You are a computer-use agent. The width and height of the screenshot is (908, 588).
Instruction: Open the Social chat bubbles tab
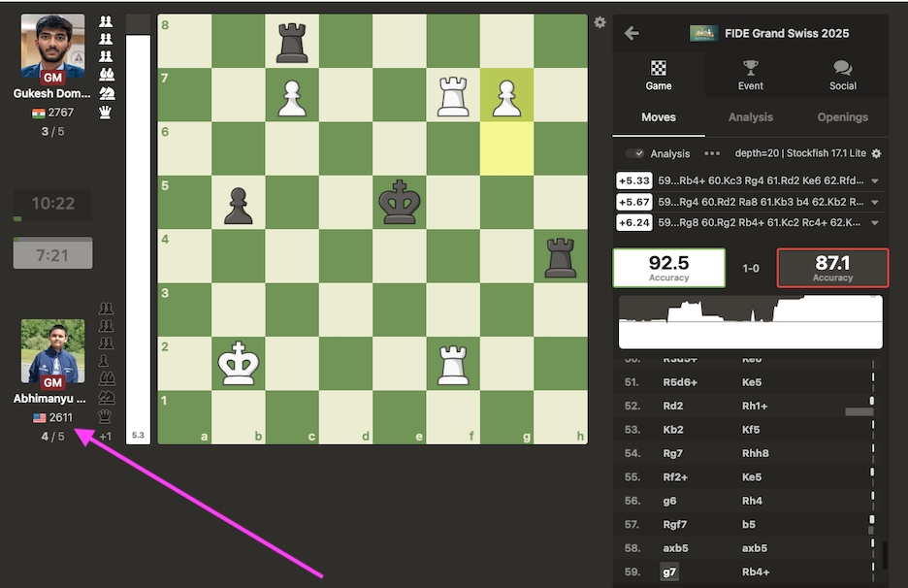[x=842, y=76]
